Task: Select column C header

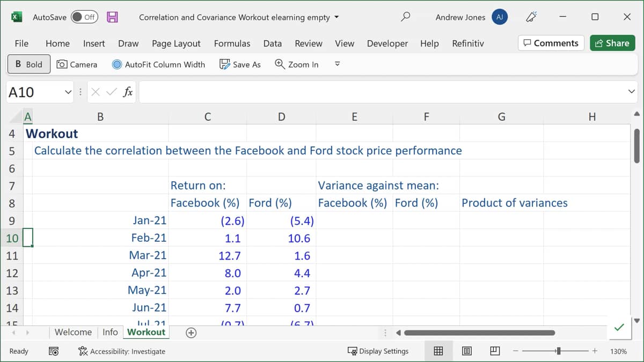Action: click(x=208, y=117)
